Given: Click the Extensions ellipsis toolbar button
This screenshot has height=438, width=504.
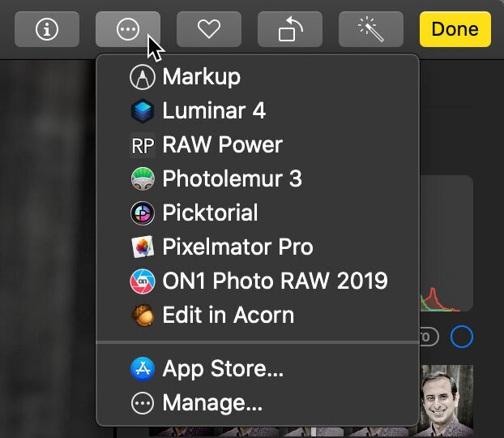Looking at the screenshot, I should tap(128, 29).
